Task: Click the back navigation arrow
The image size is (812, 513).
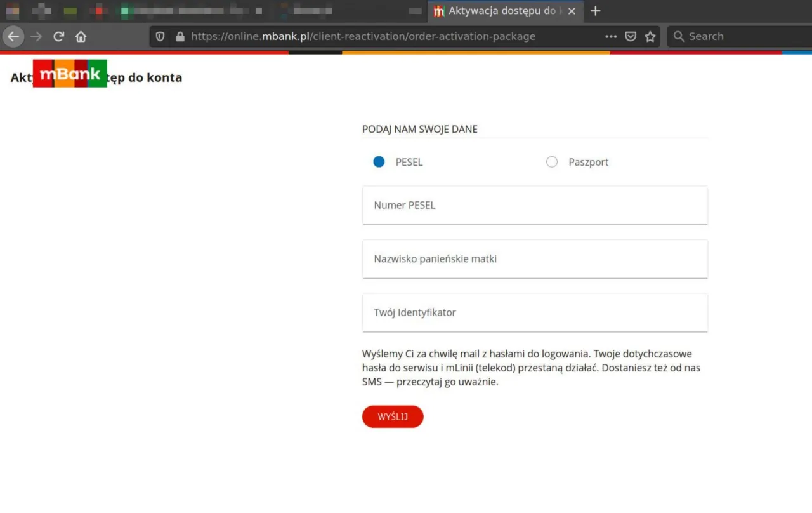Action: 13,36
